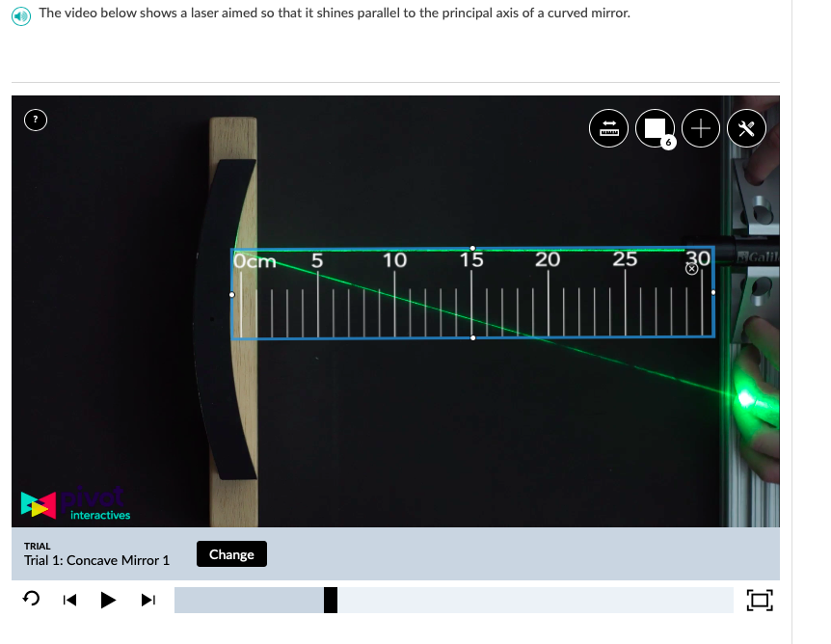
Task: Open the wrench tools menu
Action: coord(747,127)
